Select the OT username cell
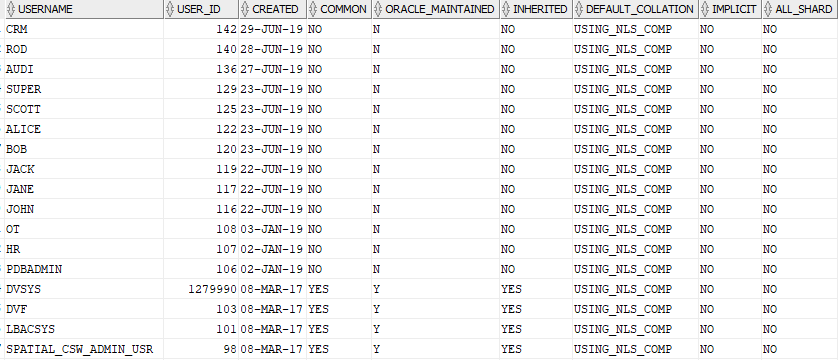Viewport: 838px width, 360px height. point(84,229)
